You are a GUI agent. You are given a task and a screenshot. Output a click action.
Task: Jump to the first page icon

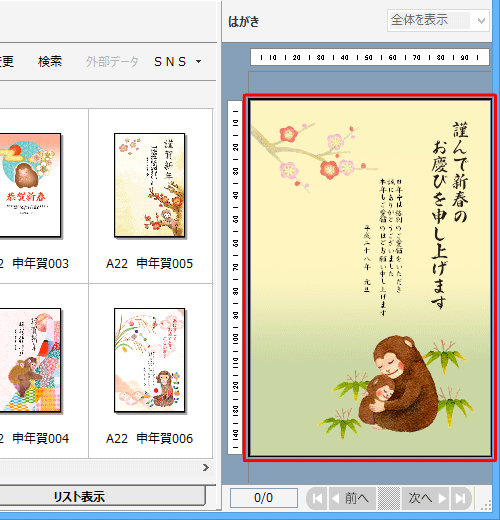pos(317,498)
